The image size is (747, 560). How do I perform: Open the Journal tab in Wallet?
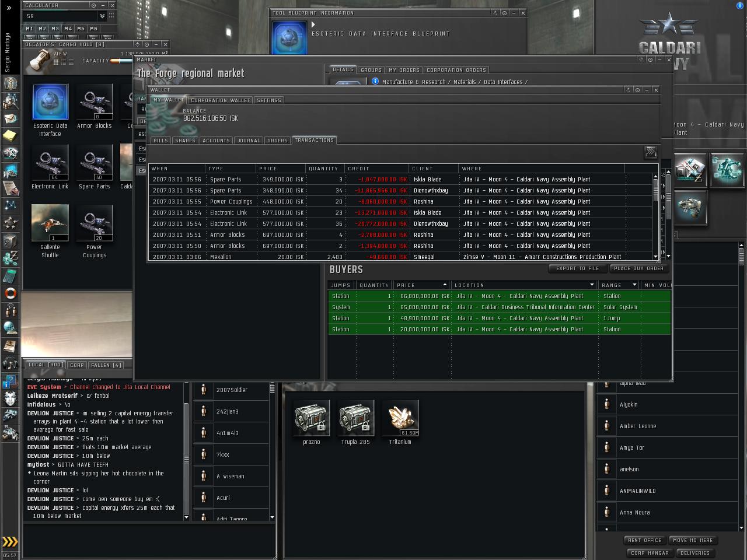[249, 141]
